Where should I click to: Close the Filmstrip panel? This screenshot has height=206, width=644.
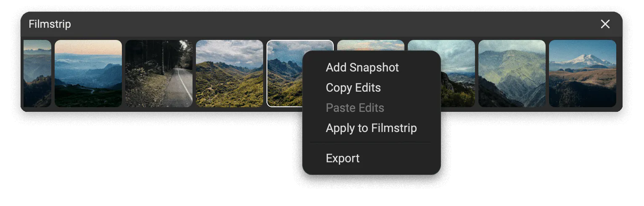[605, 24]
